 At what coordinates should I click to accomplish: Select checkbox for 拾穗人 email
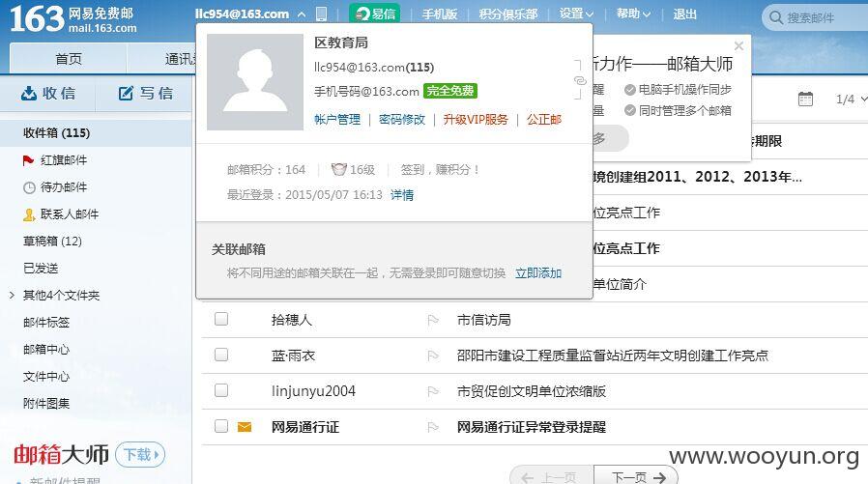tap(221, 319)
